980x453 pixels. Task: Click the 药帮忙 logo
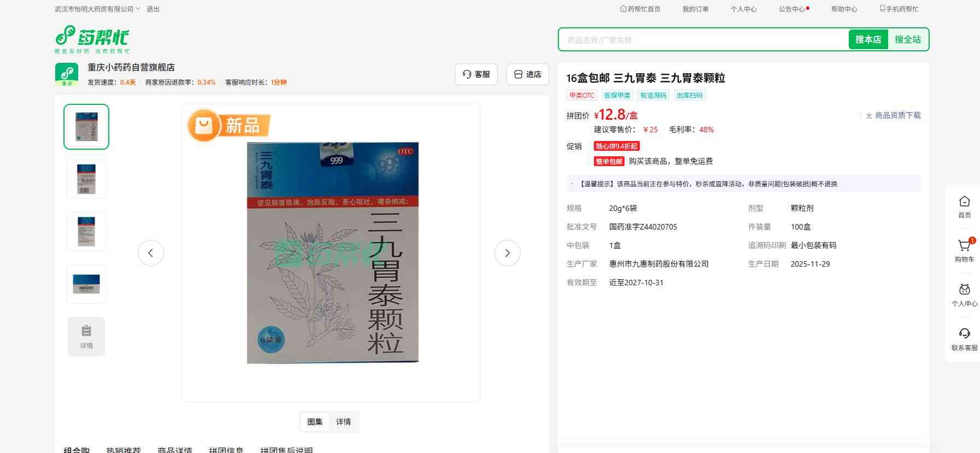pyautogui.click(x=92, y=39)
